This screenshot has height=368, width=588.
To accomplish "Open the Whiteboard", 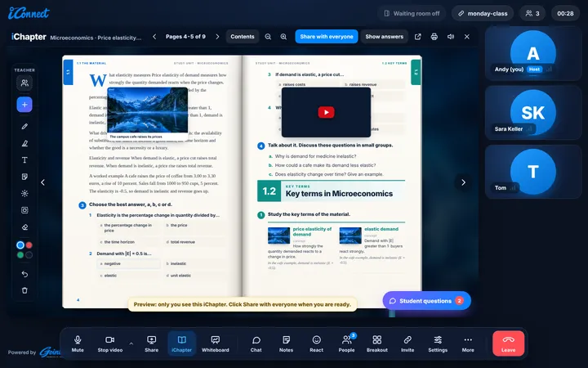I will click(216, 344).
